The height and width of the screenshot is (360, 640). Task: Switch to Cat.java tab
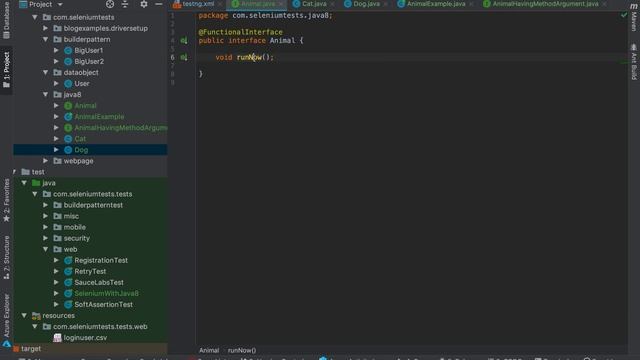tap(314, 4)
